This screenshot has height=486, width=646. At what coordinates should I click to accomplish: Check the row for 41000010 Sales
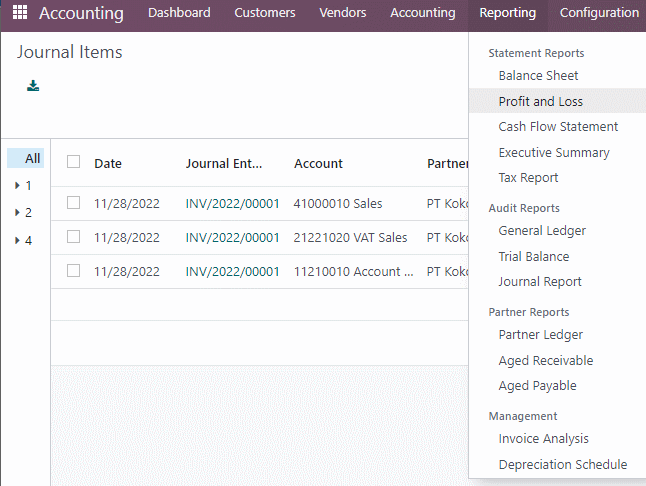coord(73,203)
